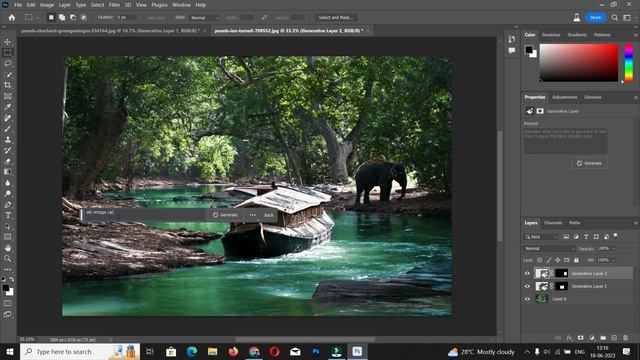The width and height of the screenshot is (640, 360).
Task: Select the Lasso tool
Action: [7, 64]
